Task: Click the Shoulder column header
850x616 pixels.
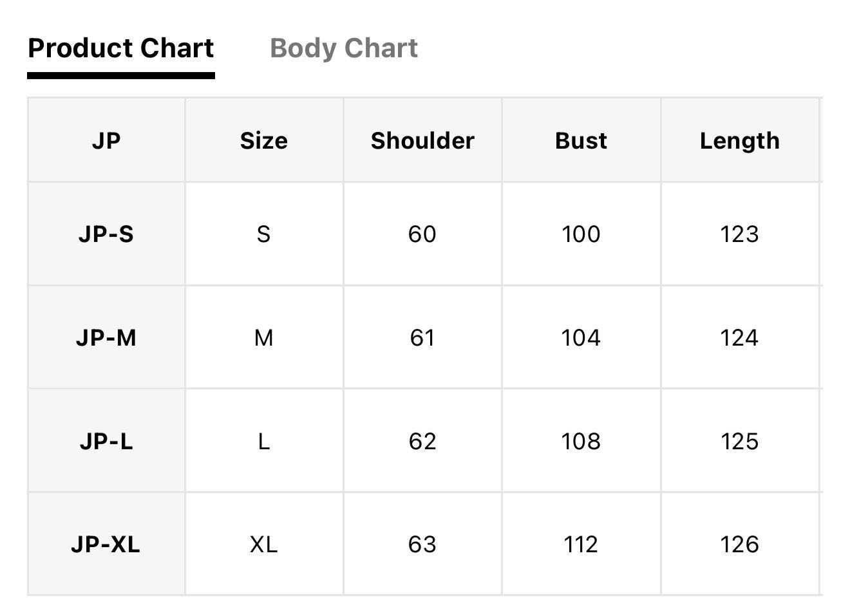Action: point(422,140)
